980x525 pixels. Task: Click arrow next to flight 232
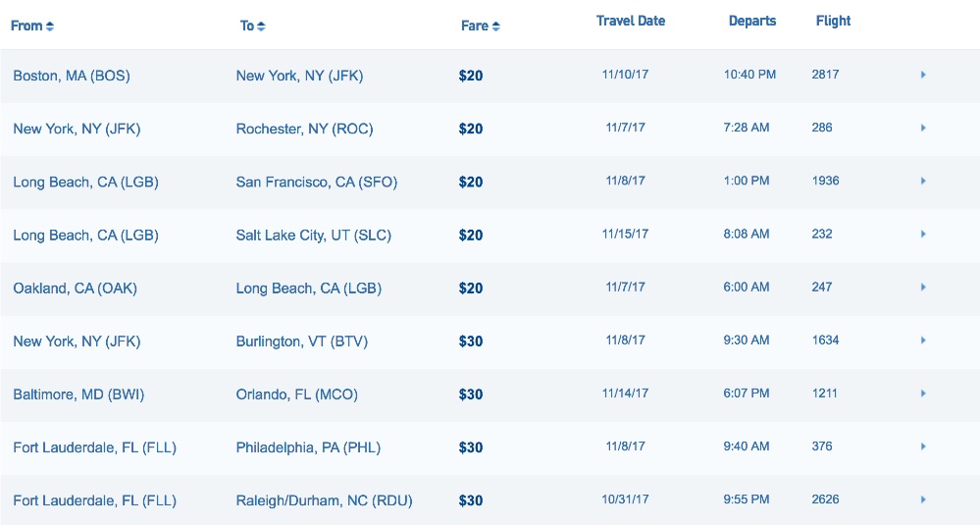click(923, 235)
